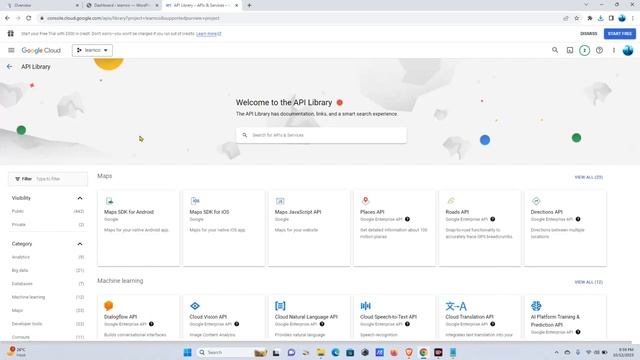Open Cloud Natural Language API icon
Image resolution: width=640 pixels, height=360 pixels.
click(x=280, y=306)
